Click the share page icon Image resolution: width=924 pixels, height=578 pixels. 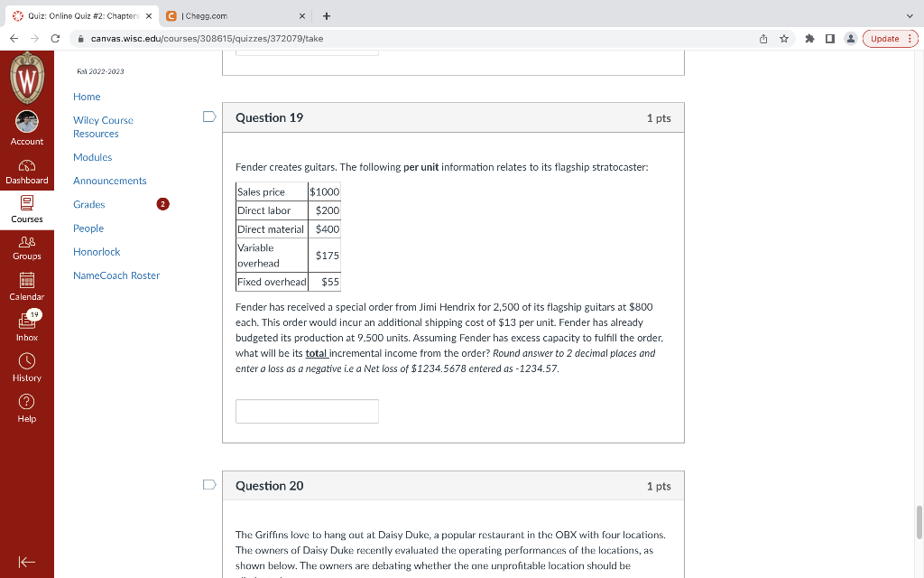[763, 38]
